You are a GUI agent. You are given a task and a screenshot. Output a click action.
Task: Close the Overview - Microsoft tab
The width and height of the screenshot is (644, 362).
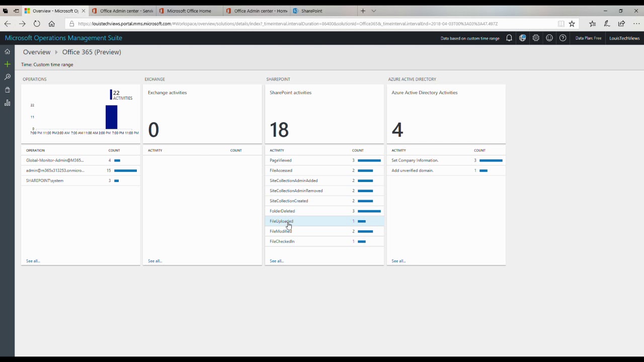pyautogui.click(x=84, y=11)
